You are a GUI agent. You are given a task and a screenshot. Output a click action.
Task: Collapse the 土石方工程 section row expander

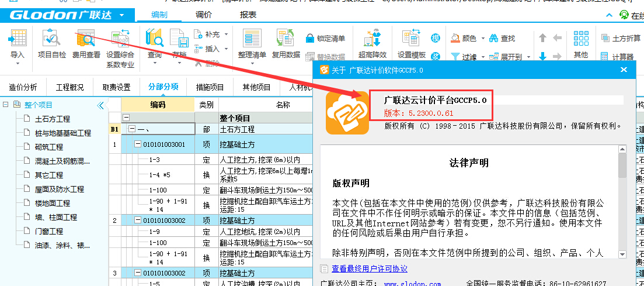(x=131, y=129)
